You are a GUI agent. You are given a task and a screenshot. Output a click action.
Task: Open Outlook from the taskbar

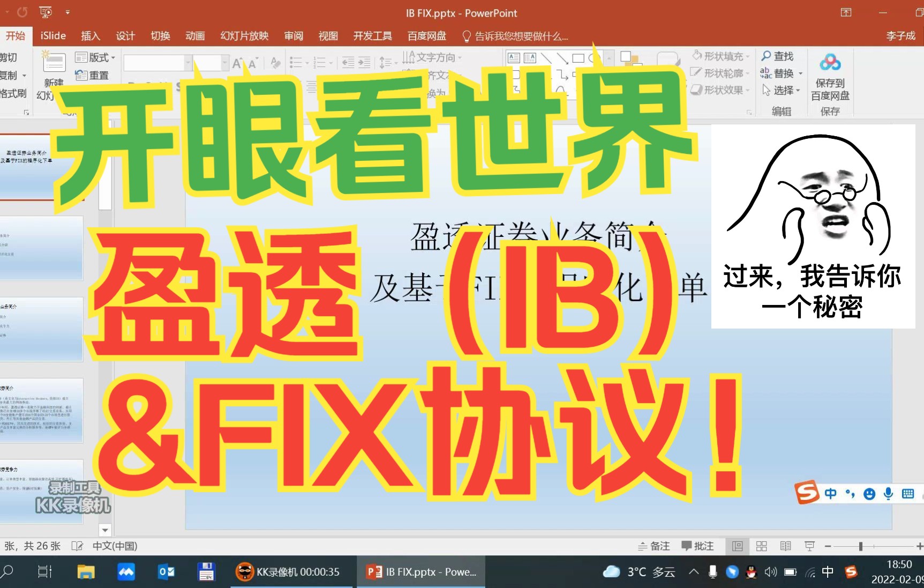pyautogui.click(x=167, y=572)
